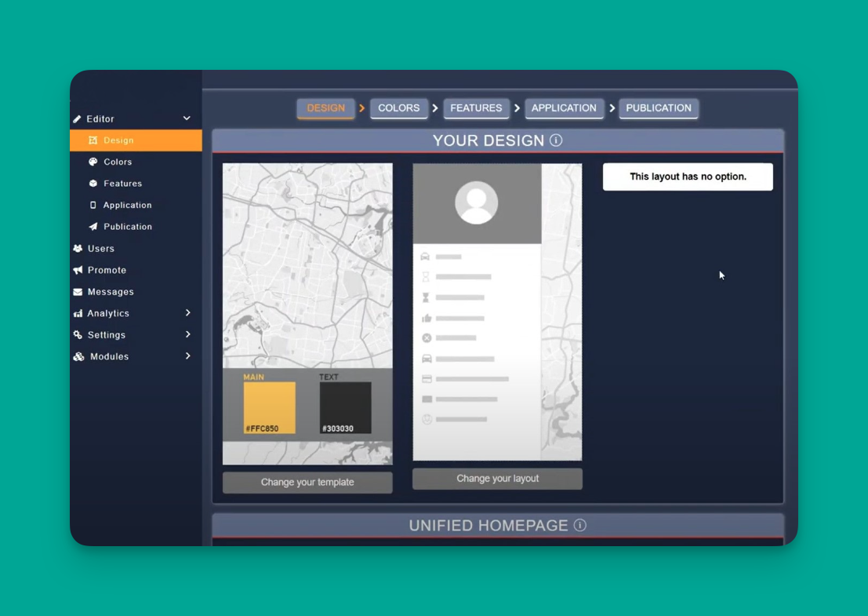Click the avatar icon in layout preview
The image size is (868, 616).
(476, 202)
